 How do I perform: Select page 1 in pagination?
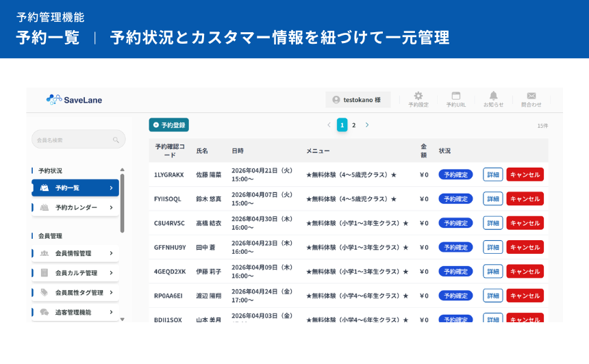click(x=342, y=125)
